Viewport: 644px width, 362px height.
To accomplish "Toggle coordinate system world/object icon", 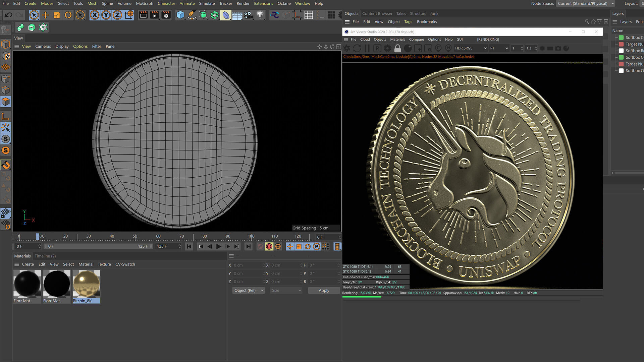I will pyautogui.click(x=129, y=15).
